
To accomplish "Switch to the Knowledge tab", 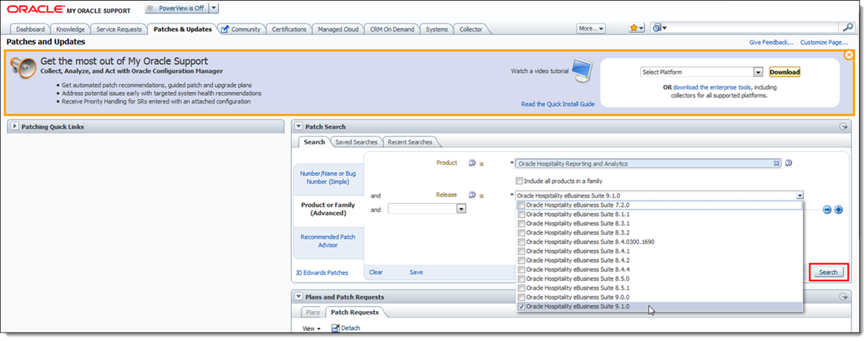I will pyautogui.click(x=70, y=29).
